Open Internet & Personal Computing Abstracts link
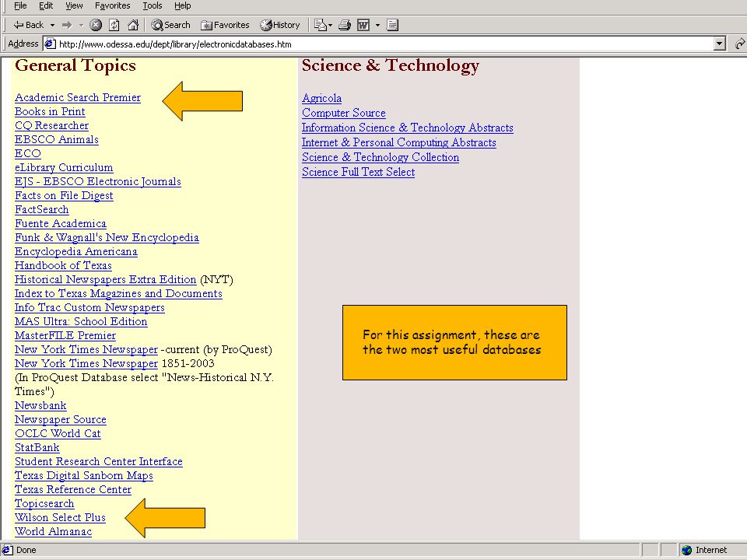The image size is (747, 560). (399, 143)
